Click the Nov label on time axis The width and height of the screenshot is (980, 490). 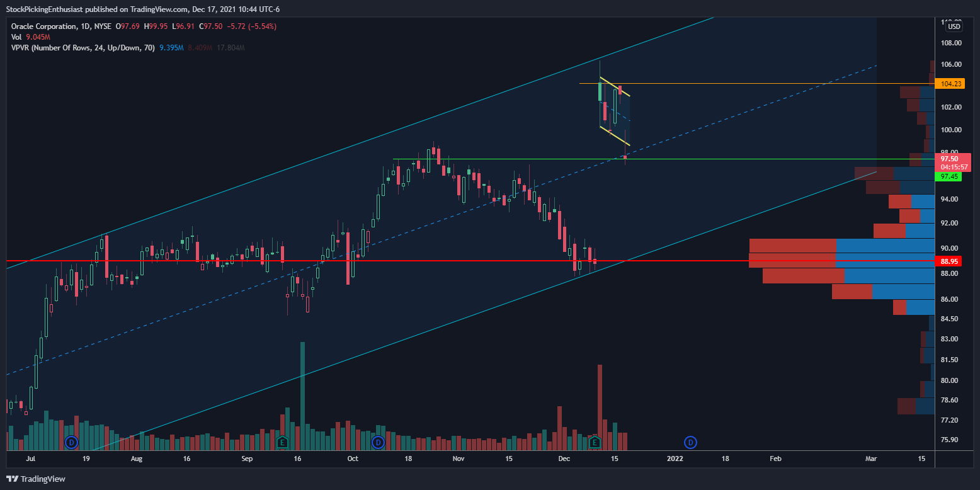click(459, 459)
